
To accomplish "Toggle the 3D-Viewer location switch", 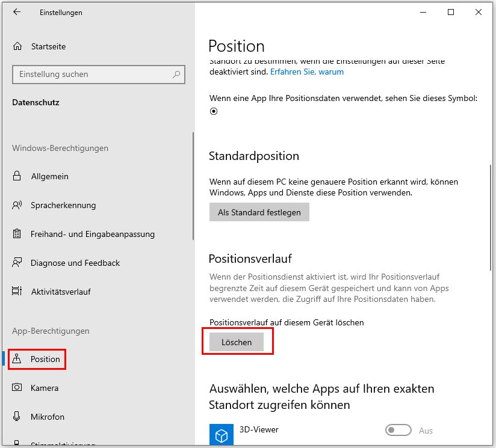I will (x=398, y=431).
